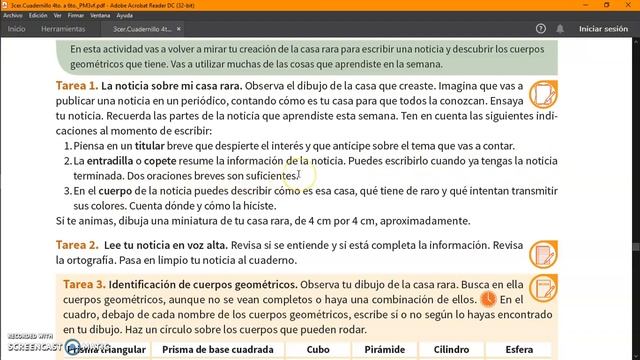640x360 pixels.
Task: Open the Firmar menu
Action: click(76, 16)
